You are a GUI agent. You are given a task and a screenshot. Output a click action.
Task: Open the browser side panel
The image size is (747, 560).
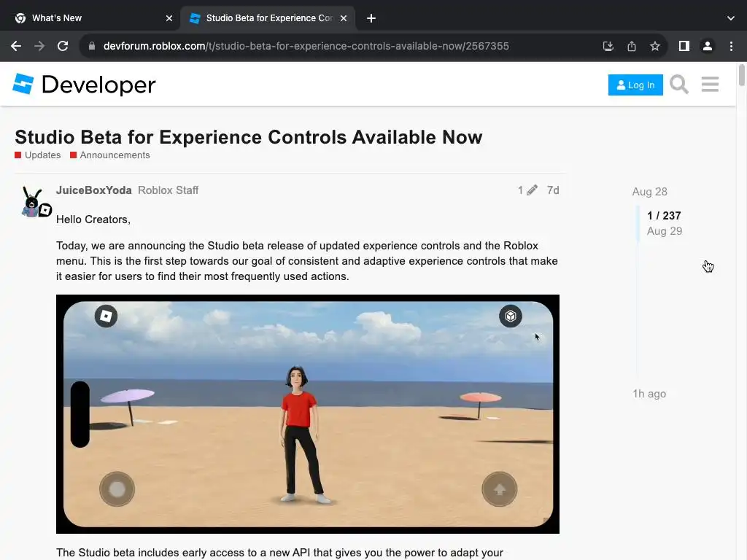coord(684,46)
